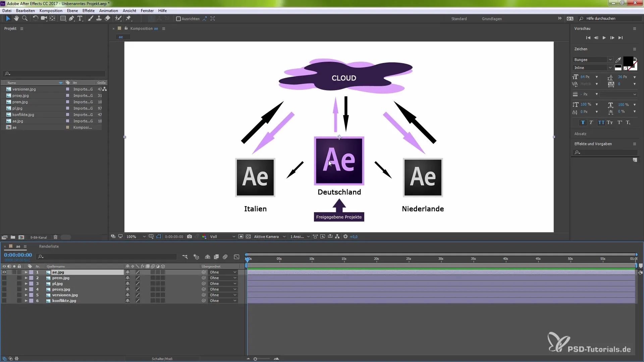Click the black fill color swatch
Viewport: 644px width, 362px height.
[x=628, y=61]
